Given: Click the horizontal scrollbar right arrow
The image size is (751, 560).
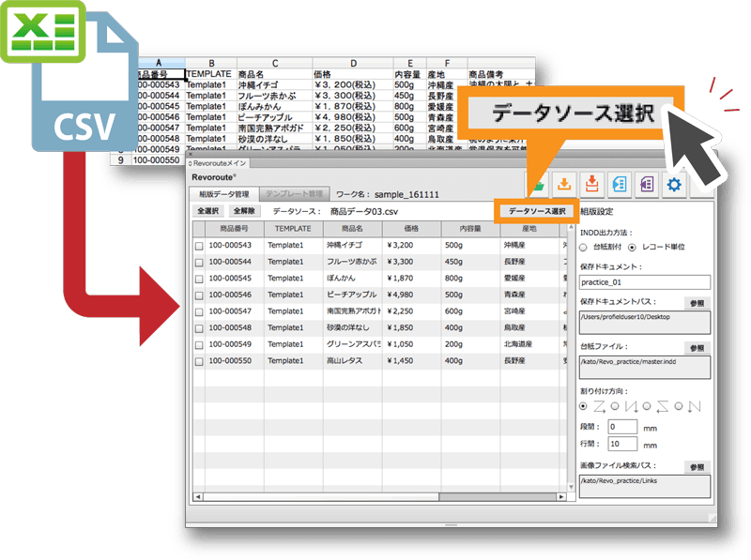Looking at the screenshot, I should tap(560, 497).
